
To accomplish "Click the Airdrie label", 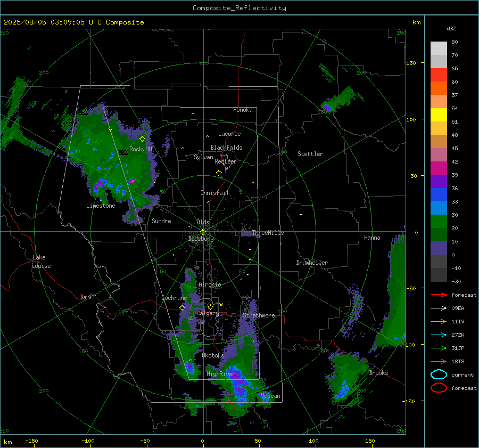I will point(210,284).
